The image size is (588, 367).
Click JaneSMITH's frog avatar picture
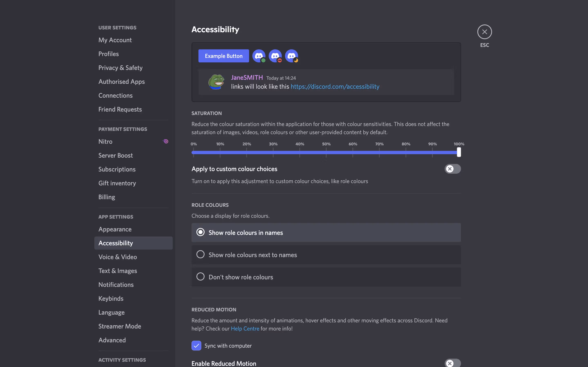pos(216,82)
